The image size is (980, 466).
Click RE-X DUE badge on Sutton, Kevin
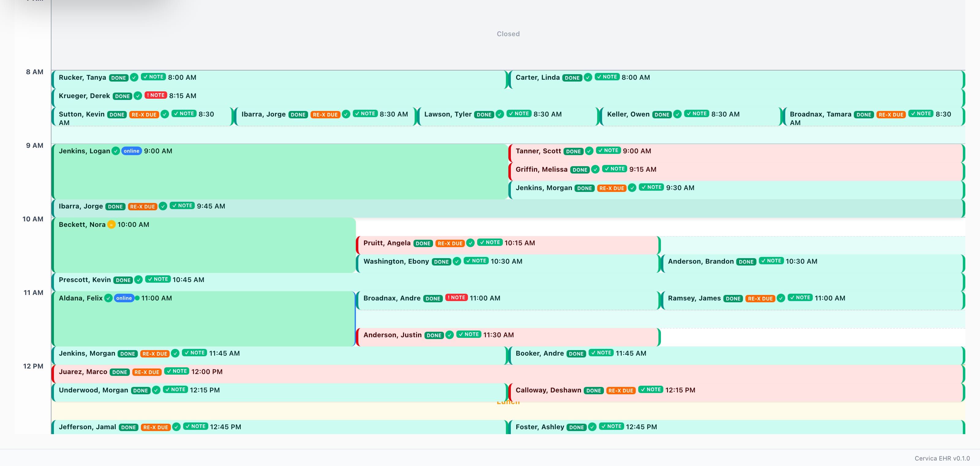pyautogui.click(x=144, y=115)
